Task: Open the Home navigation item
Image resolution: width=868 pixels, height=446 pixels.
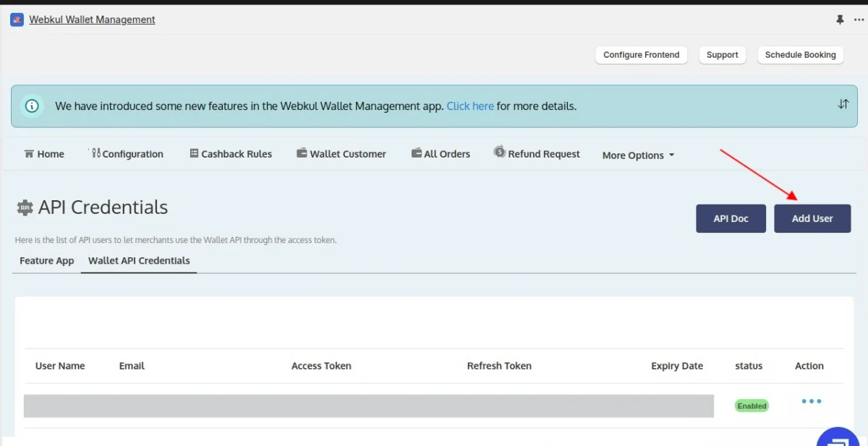Action: 44,154
